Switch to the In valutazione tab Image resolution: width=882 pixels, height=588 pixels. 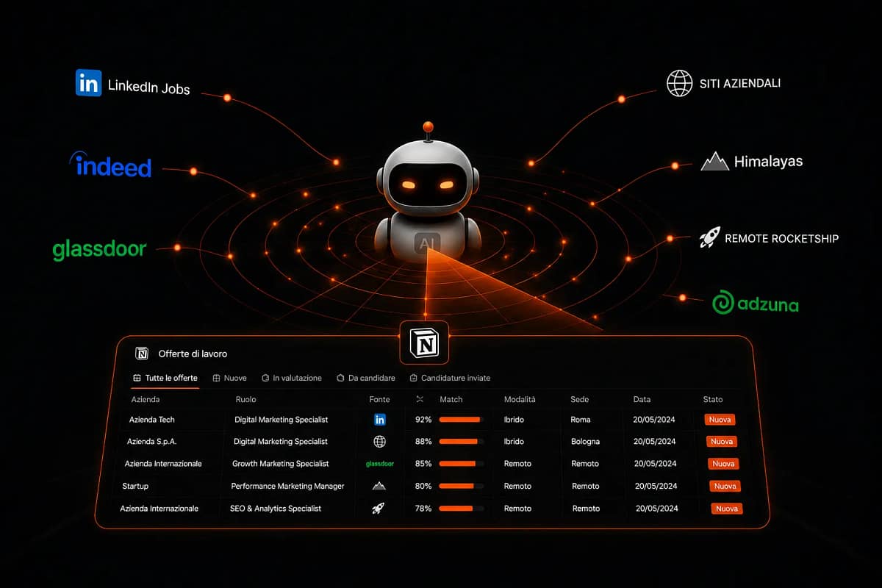[292, 378]
